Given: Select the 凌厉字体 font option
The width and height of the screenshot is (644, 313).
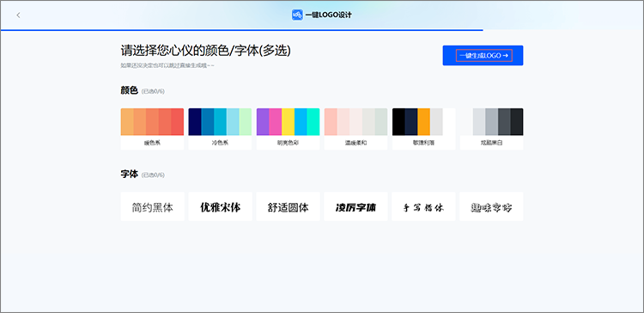Looking at the screenshot, I should pyautogui.click(x=355, y=207).
